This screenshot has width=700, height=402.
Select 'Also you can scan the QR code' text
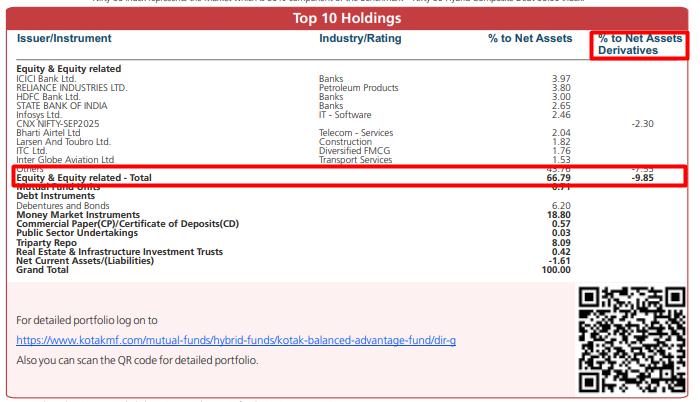(x=137, y=360)
